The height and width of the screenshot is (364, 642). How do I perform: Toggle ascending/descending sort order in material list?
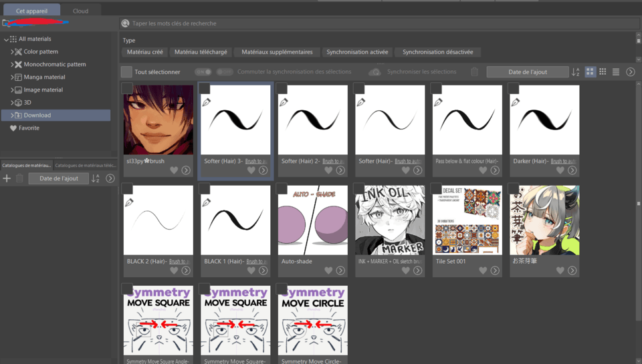click(576, 72)
